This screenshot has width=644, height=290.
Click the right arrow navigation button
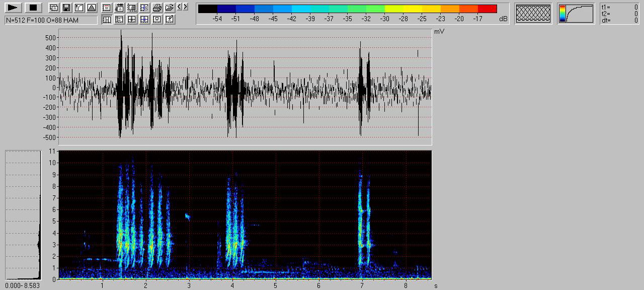[185, 7]
